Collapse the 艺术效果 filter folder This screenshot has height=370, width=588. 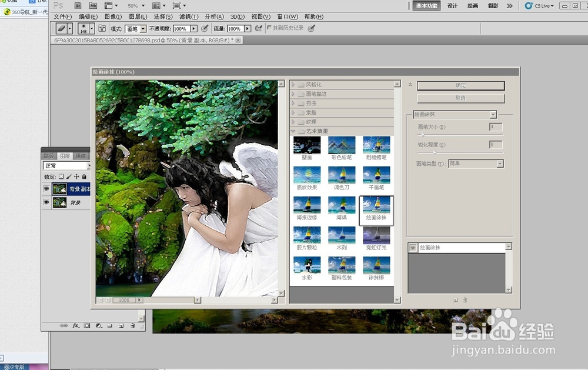pos(293,131)
